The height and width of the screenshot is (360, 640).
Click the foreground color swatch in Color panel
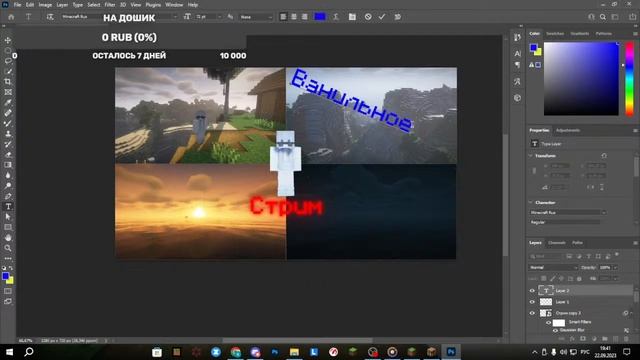533,48
